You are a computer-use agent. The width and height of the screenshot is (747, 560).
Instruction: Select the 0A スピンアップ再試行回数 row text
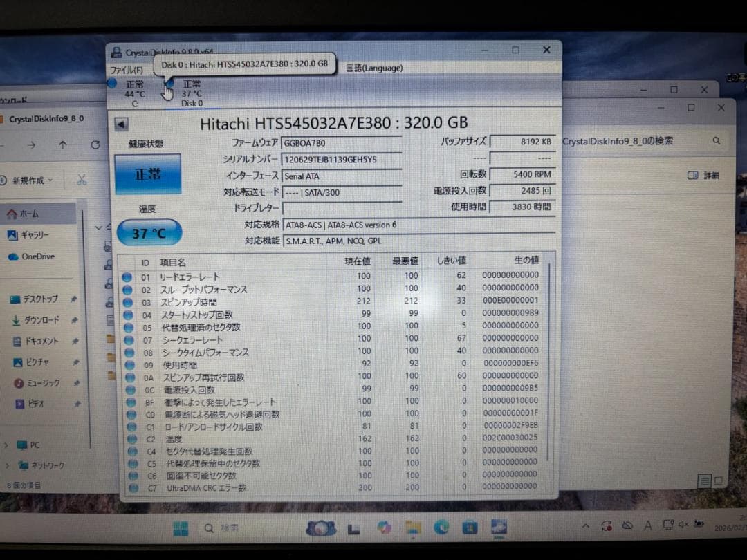click(x=204, y=377)
